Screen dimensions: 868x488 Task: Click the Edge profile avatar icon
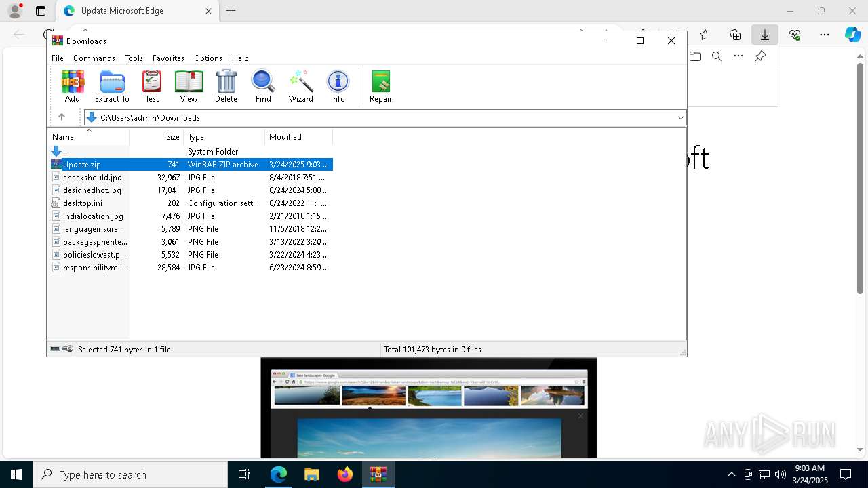click(15, 11)
